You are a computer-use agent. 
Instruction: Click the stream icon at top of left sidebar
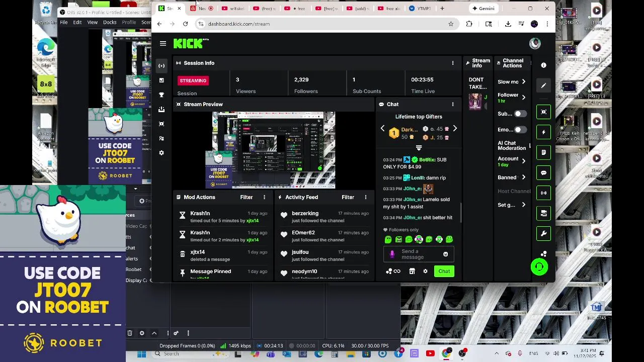162,65
